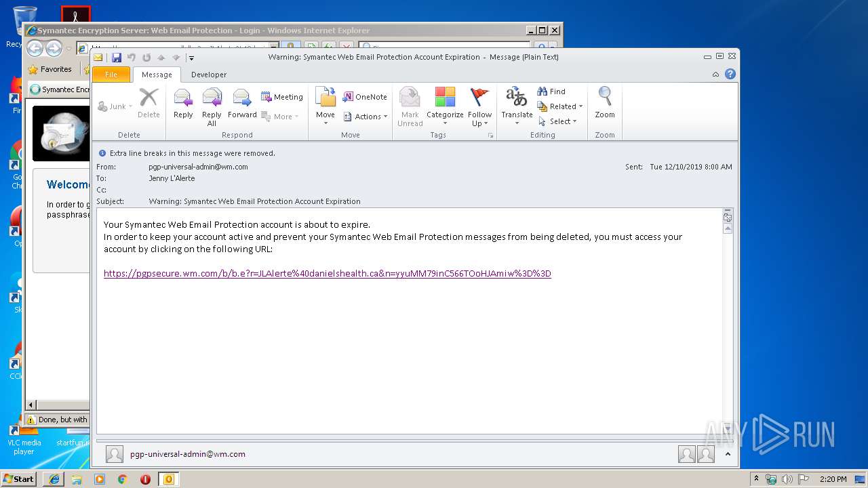Click the taskbar clock 2:20 PM
The image size is (868, 488).
[833, 479]
